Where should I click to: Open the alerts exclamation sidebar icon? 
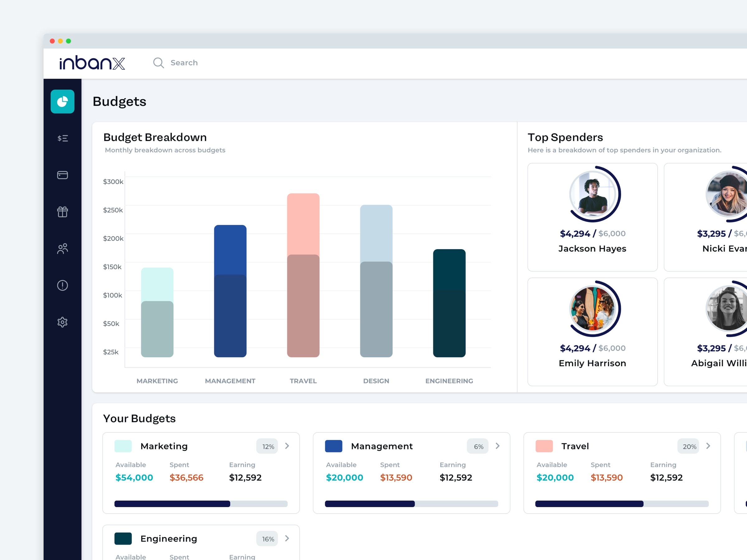(x=63, y=286)
